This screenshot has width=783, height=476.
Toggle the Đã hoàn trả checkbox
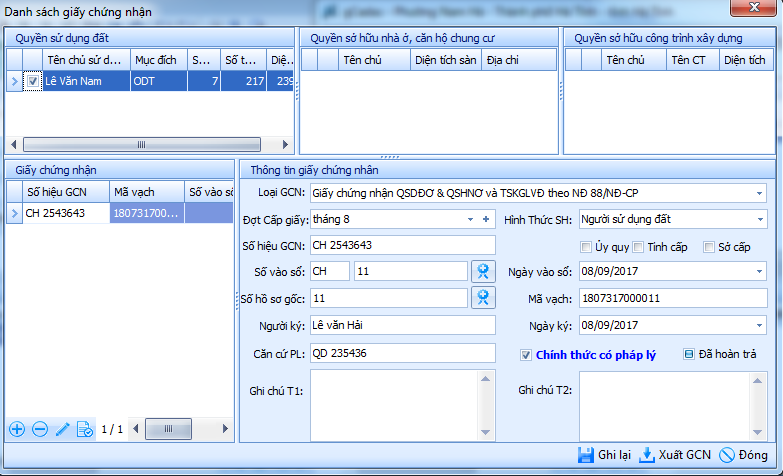tap(688, 354)
